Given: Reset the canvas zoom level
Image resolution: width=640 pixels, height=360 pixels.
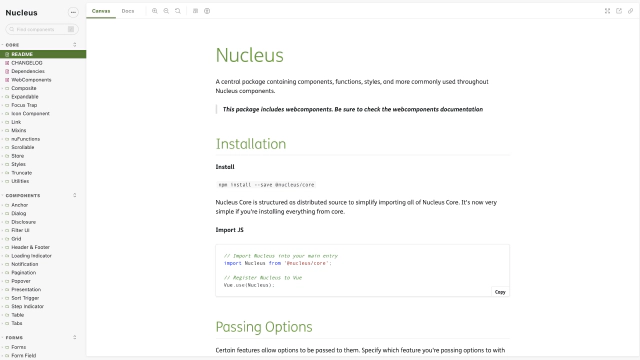Looking at the screenshot, I should coord(178,11).
